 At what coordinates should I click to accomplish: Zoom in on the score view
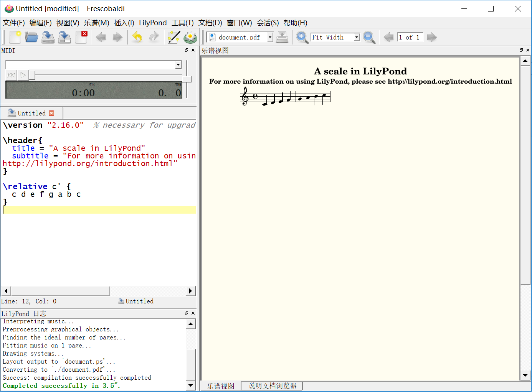pos(302,37)
